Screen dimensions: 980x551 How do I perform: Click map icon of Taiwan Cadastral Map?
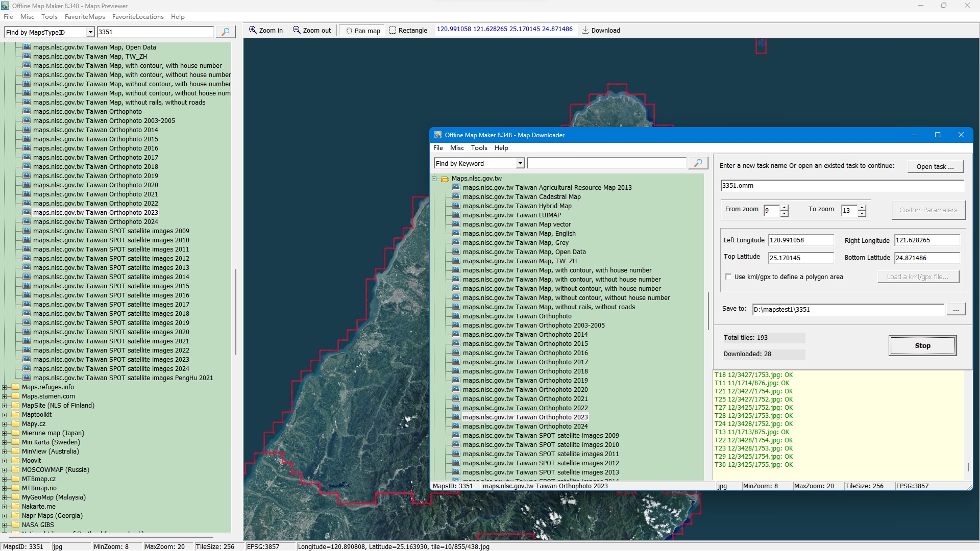point(456,197)
